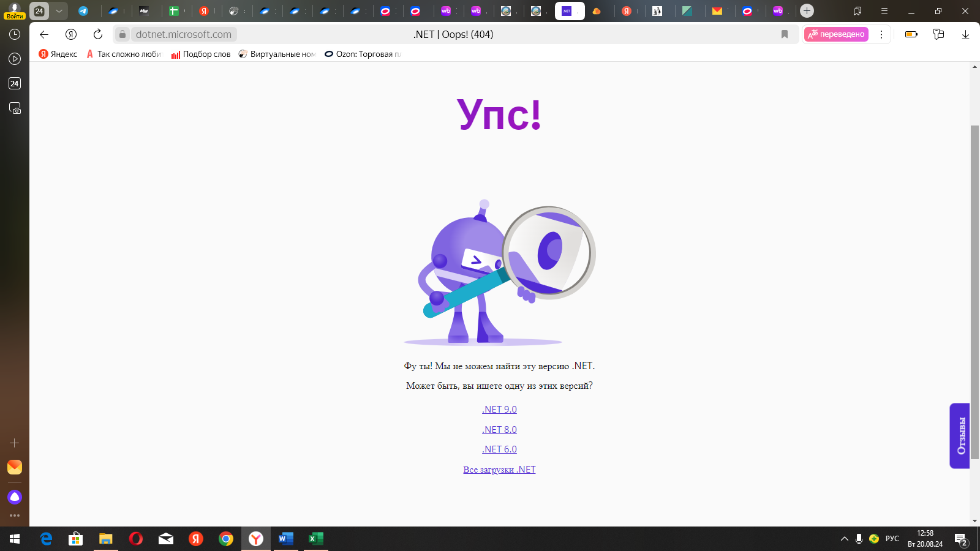Switch to the Telegram tab
The image size is (980, 551).
pos(83,11)
